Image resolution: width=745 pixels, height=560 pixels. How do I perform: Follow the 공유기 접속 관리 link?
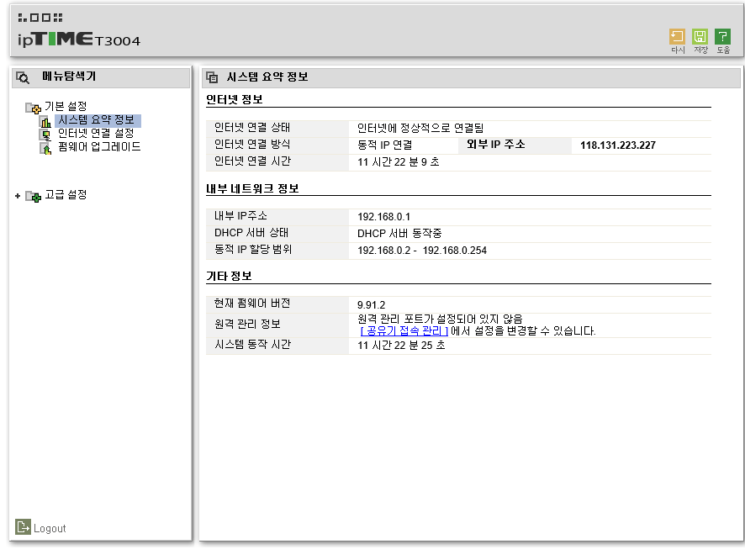tap(404, 331)
